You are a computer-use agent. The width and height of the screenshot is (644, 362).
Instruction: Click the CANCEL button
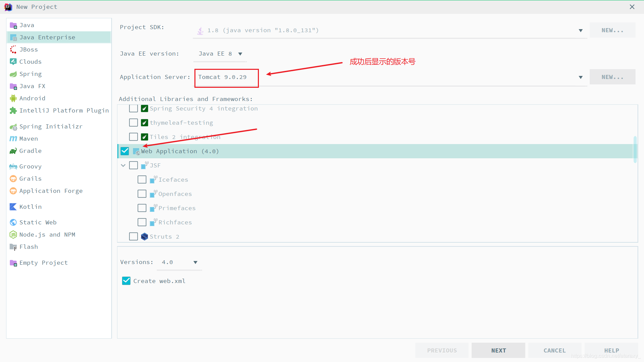[x=555, y=350]
